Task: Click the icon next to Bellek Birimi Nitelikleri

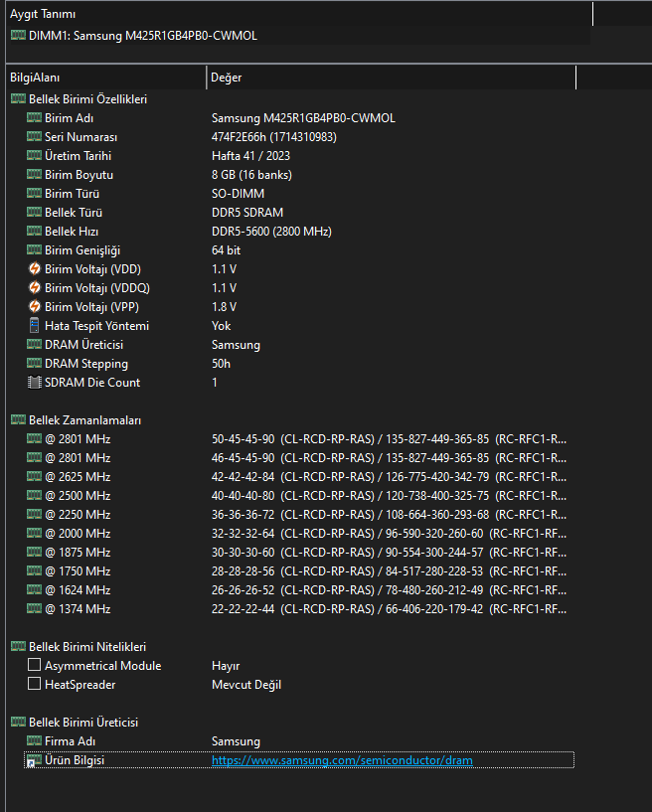Action: coord(18,646)
